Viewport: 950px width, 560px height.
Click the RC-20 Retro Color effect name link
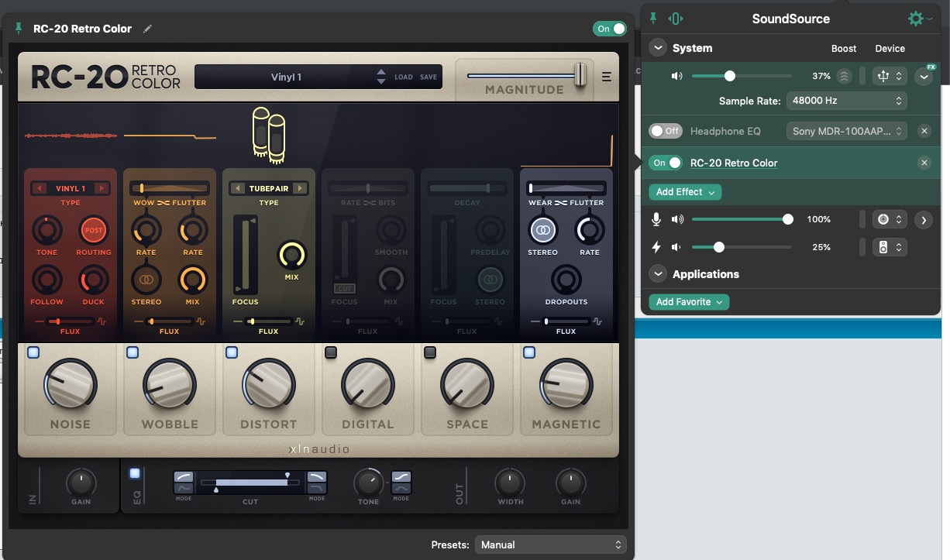[x=734, y=163]
